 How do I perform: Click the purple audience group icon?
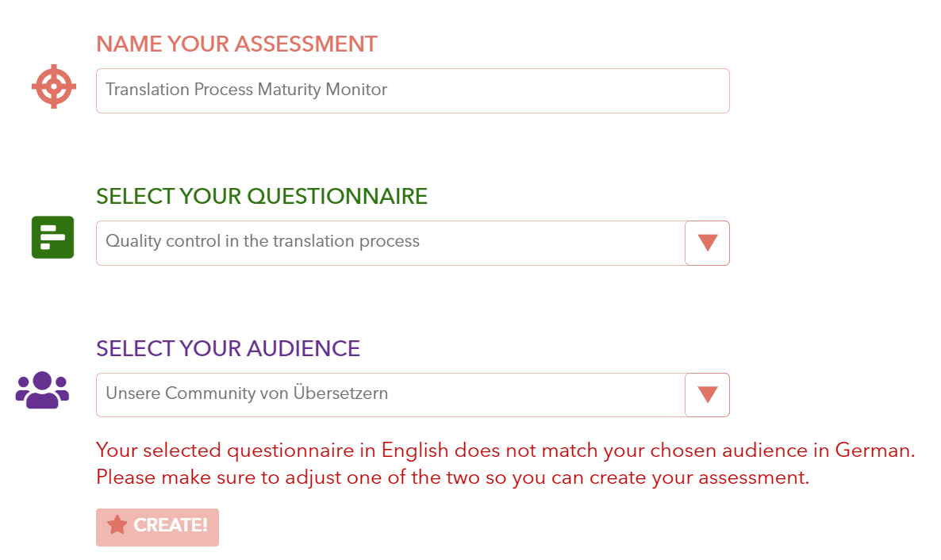click(42, 390)
